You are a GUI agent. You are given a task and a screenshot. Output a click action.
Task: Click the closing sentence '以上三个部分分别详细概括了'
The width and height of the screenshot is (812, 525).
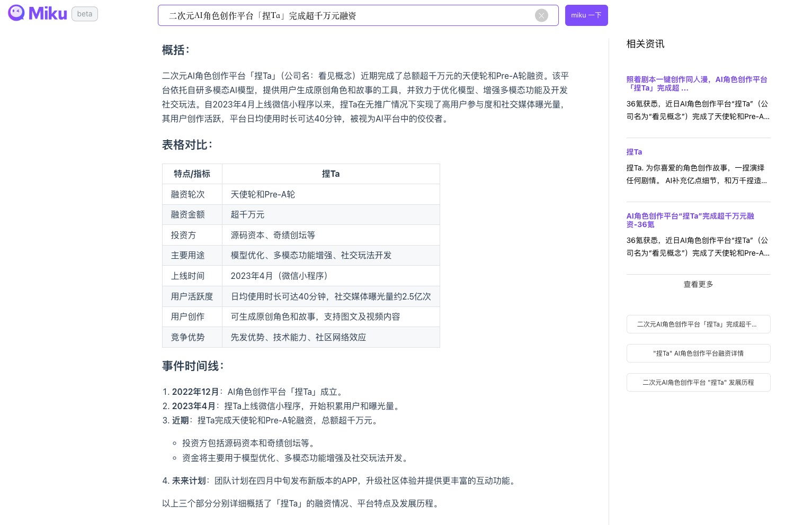[302, 503]
